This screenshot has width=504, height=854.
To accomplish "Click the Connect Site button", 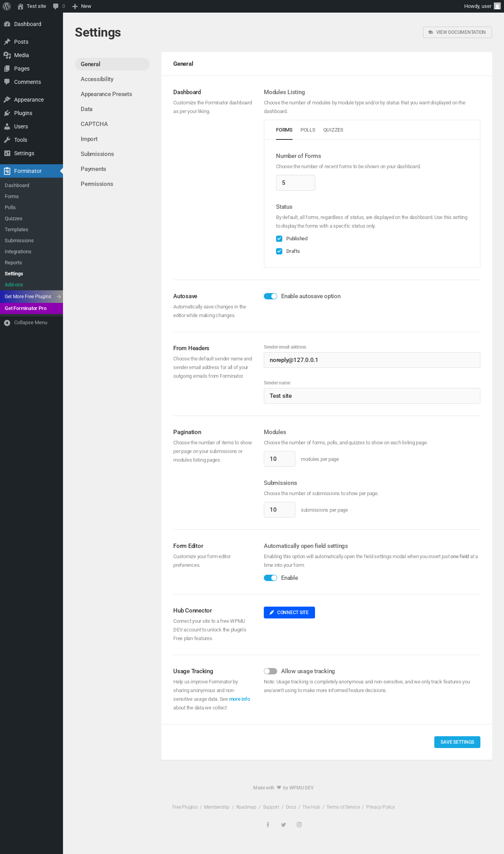I will (289, 613).
